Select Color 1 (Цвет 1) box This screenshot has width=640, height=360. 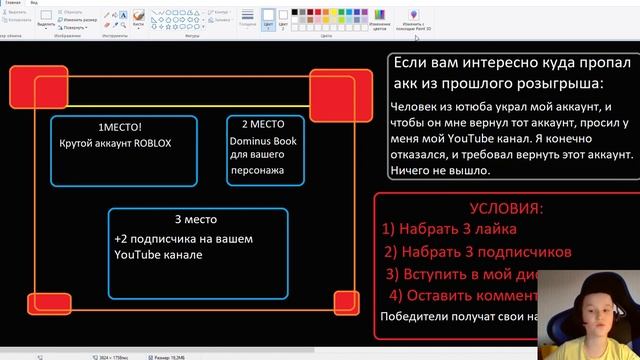point(268,19)
